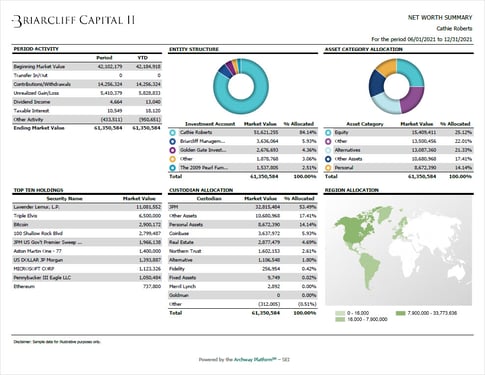This screenshot has width=485, height=375.
Task: Click the Briarcliff Managem... legend ring icon
Action: pos(172,141)
